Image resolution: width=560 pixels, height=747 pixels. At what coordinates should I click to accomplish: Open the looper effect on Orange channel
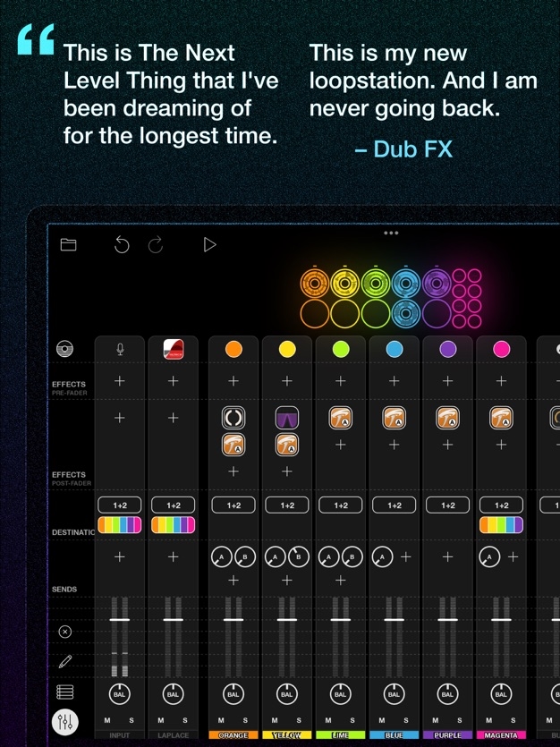click(x=233, y=418)
